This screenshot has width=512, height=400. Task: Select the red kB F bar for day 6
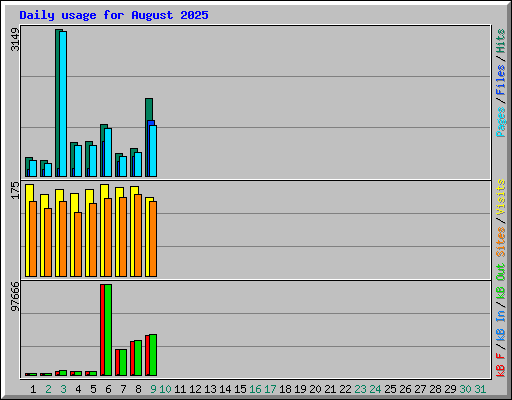point(103,330)
